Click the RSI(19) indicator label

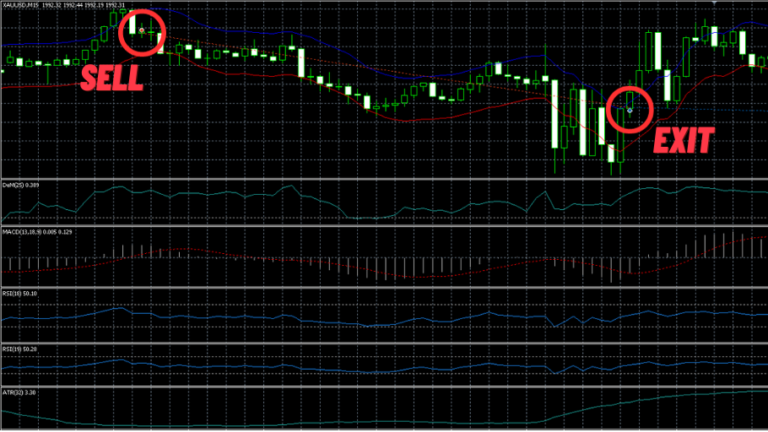13,349
